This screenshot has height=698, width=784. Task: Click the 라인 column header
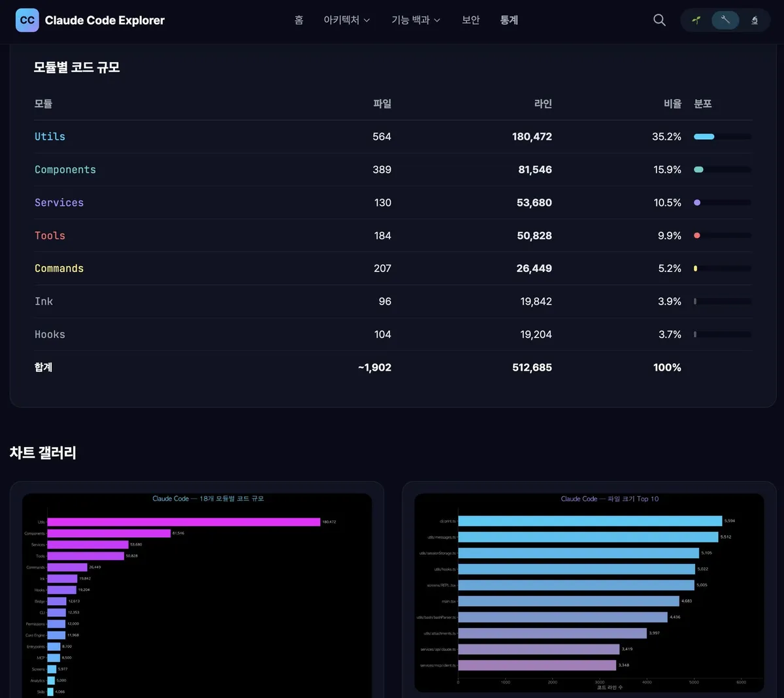[x=543, y=104]
